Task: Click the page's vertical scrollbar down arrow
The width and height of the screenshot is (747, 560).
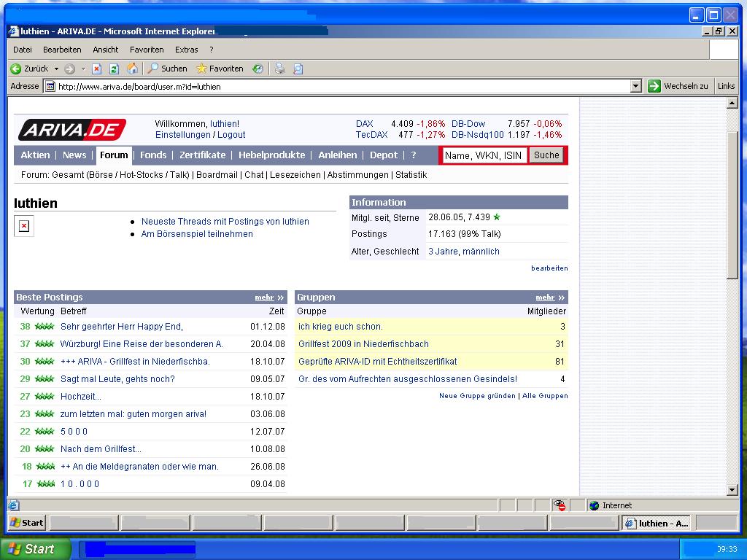Action: click(732, 490)
